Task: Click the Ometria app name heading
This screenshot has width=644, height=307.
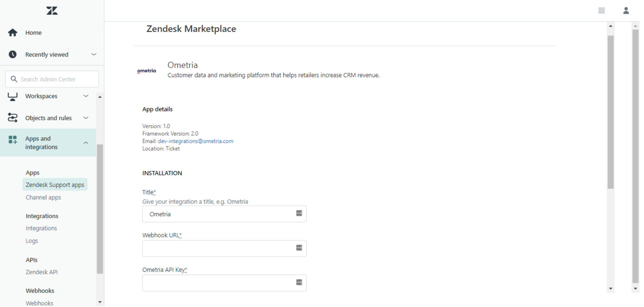Action: tap(182, 65)
